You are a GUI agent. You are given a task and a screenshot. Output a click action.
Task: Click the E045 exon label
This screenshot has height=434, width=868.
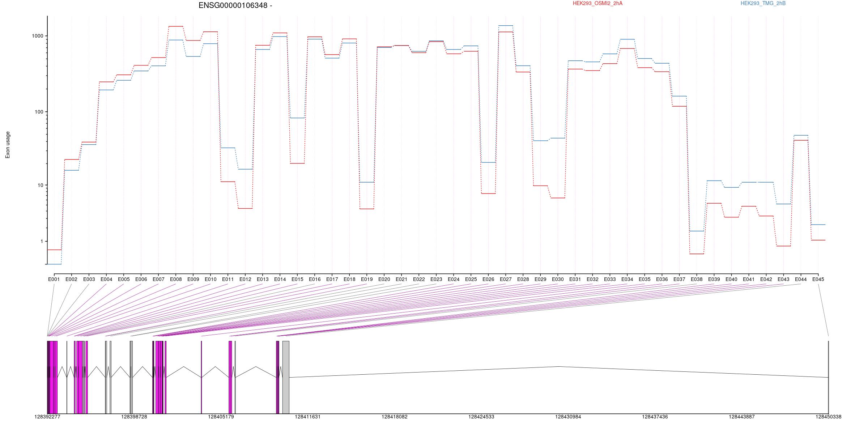818,279
